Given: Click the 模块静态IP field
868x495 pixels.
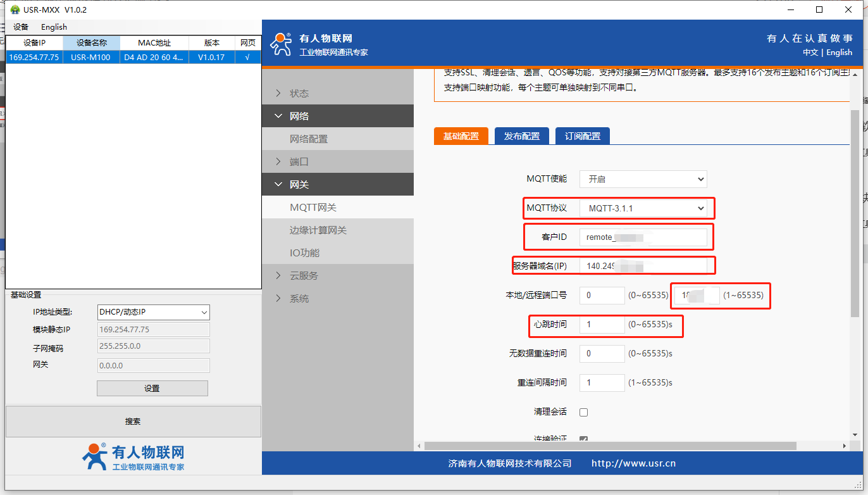Looking at the screenshot, I should (153, 330).
